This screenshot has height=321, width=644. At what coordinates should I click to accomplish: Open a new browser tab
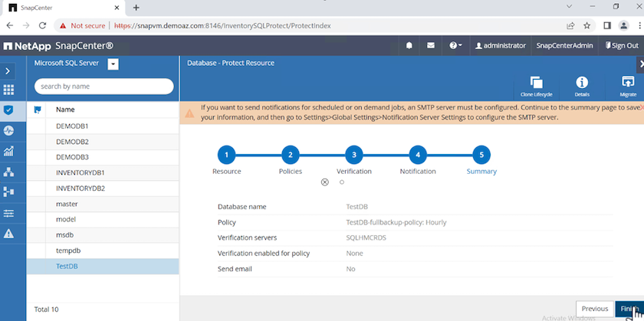pyautogui.click(x=136, y=8)
